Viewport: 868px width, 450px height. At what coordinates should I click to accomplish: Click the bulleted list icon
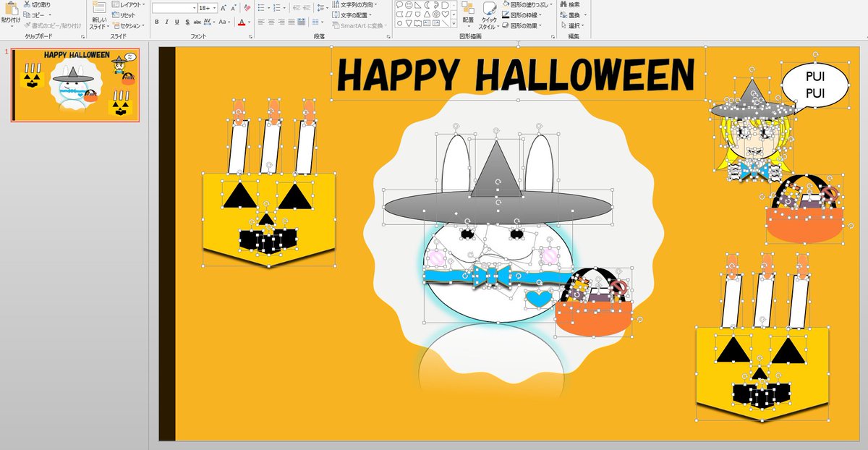click(x=262, y=7)
